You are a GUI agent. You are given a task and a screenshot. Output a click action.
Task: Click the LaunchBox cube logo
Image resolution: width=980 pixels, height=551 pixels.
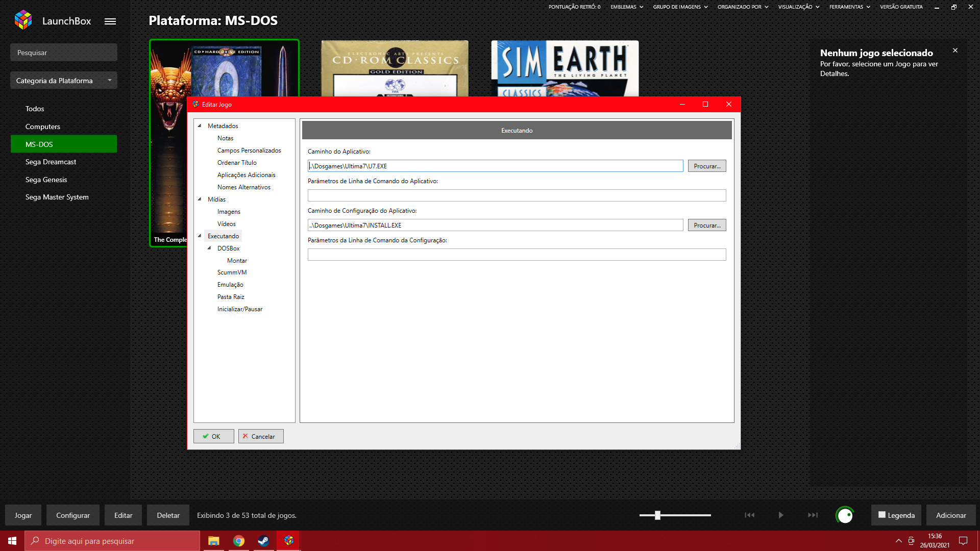[23, 20]
